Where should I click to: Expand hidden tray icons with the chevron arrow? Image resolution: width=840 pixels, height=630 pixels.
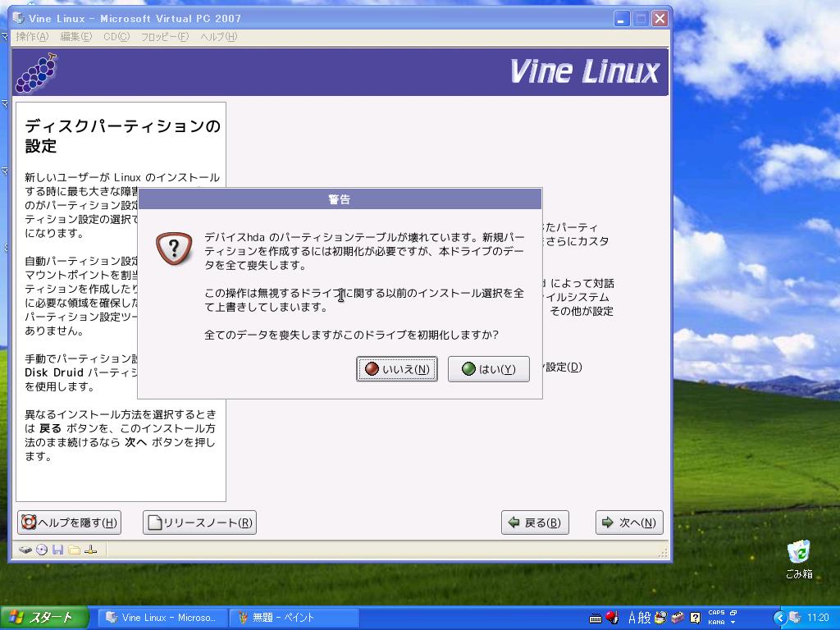point(779,618)
